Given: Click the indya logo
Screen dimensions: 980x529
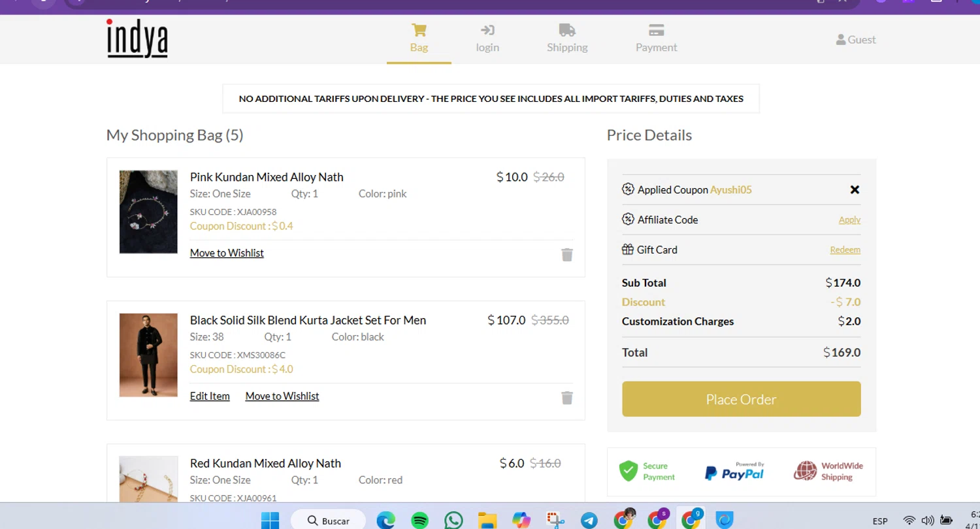Looking at the screenshot, I should [137, 39].
